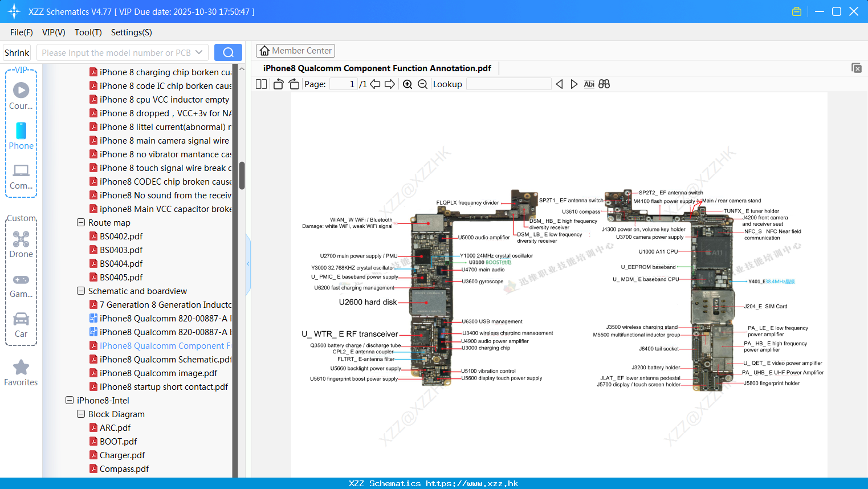Viewport: 868px width, 489px height.
Task: Find the next lookup match triangle
Action: (x=574, y=84)
